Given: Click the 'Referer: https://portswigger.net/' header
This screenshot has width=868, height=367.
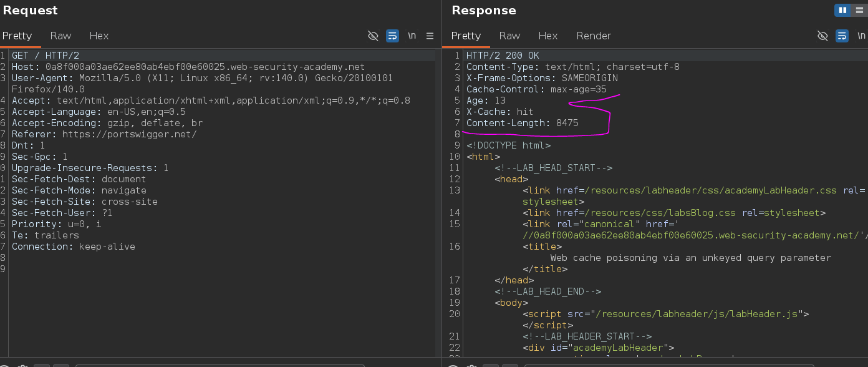Looking at the screenshot, I should pos(104,134).
